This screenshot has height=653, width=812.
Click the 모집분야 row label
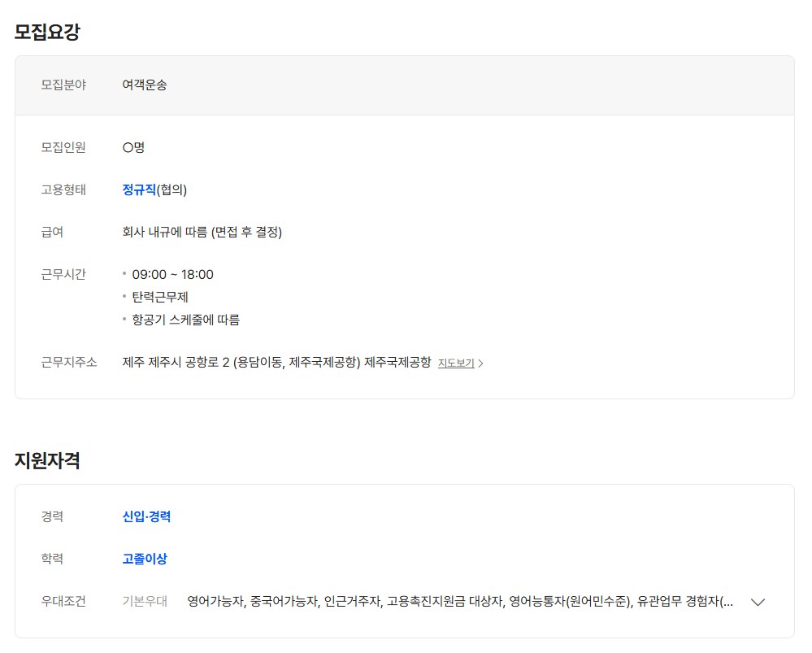click(x=63, y=85)
